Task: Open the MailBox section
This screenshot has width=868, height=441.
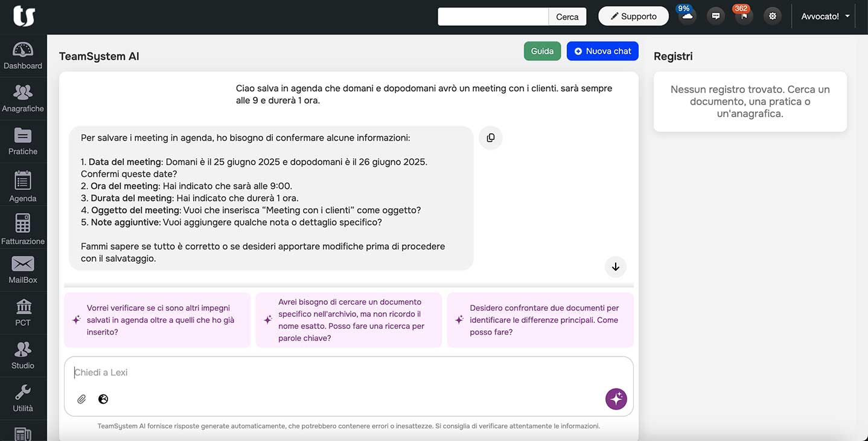Action: (x=23, y=270)
